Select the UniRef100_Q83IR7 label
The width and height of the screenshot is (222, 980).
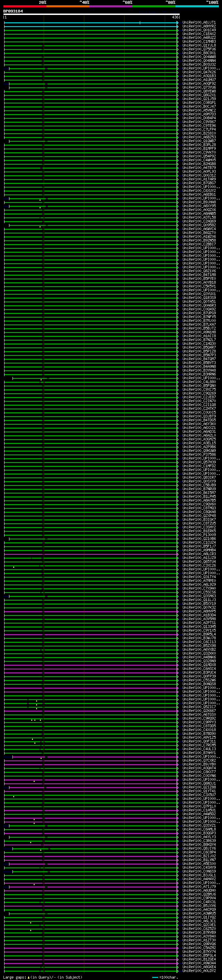tap(199, 478)
